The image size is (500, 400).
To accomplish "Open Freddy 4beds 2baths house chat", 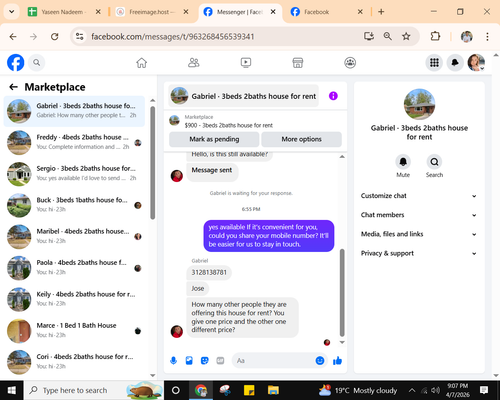I will pyautogui.click(x=74, y=143).
